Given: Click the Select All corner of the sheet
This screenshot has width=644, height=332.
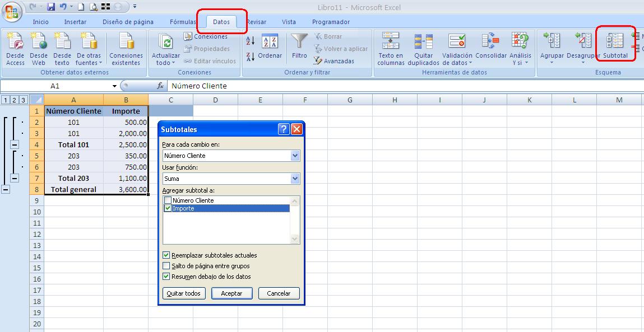Looking at the screenshot, I should 37,100.
